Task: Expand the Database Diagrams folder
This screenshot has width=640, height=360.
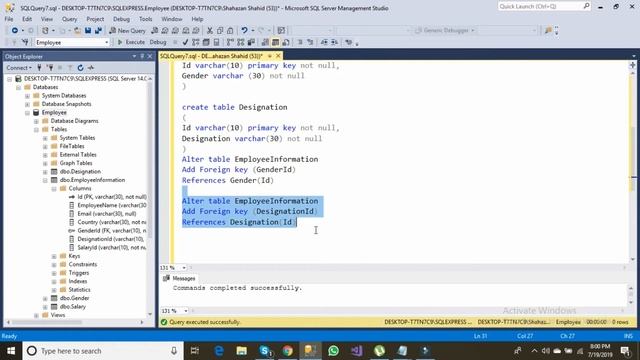Action: (36, 121)
